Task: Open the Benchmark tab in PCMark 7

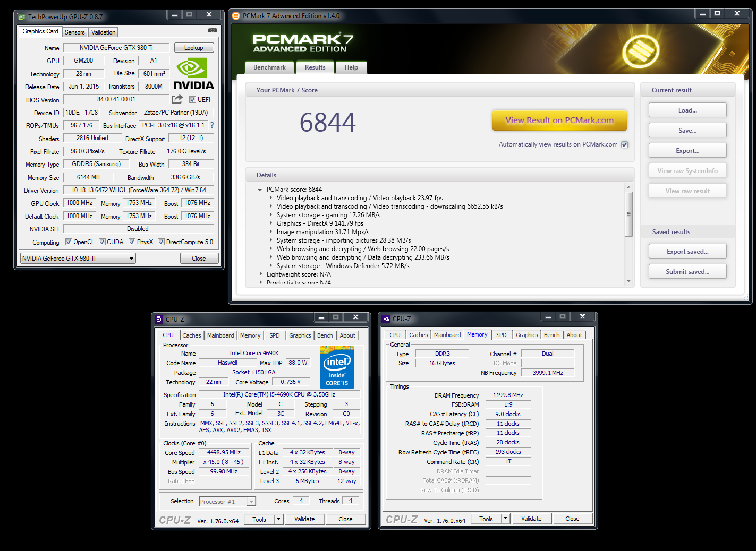Action: 269,67
